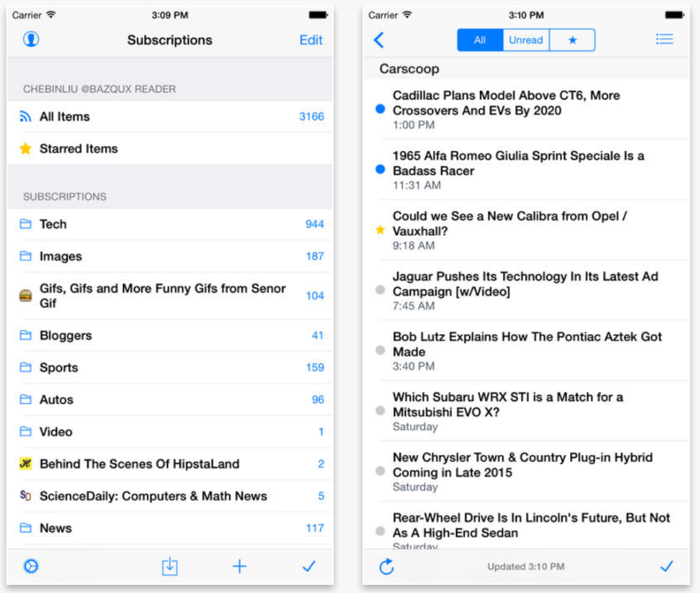The width and height of the screenshot is (700, 593).
Task: Click the folder icon beside Sports
Action: point(25,367)
